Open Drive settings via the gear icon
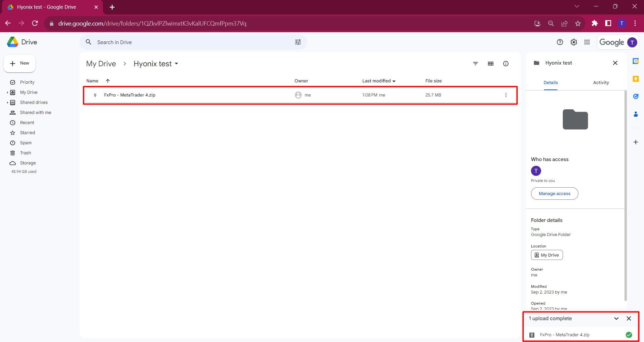The height and width of the screenshot is (342, 644). pos(574,42)
